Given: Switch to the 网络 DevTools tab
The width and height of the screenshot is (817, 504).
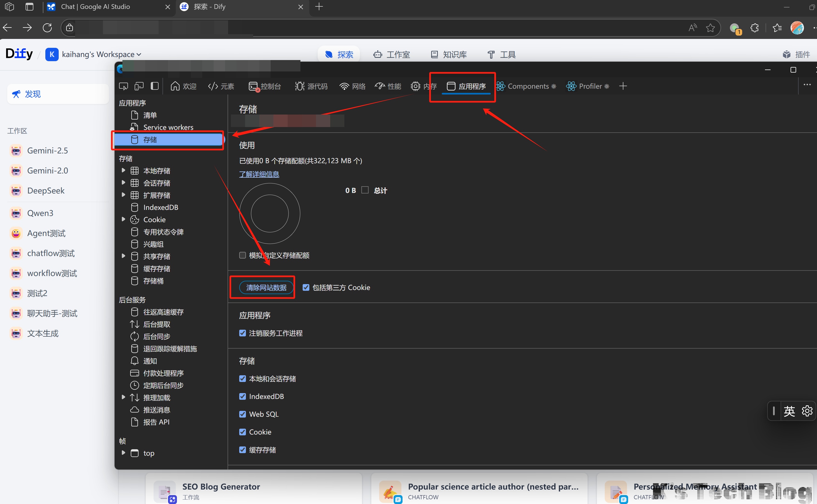Looking at the screenshot, I should click(x=352, y=86).
